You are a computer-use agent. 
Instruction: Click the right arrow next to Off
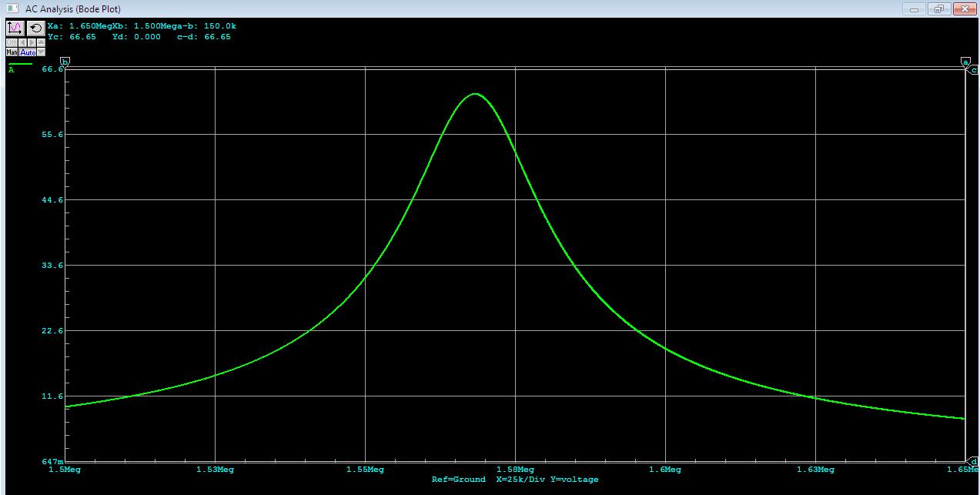click(x=32, y=42)
